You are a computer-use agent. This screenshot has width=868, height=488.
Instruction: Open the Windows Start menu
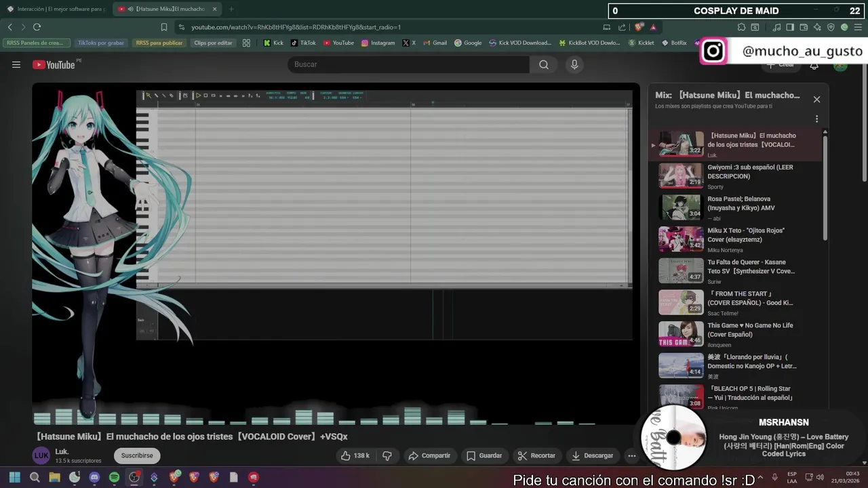15,477
